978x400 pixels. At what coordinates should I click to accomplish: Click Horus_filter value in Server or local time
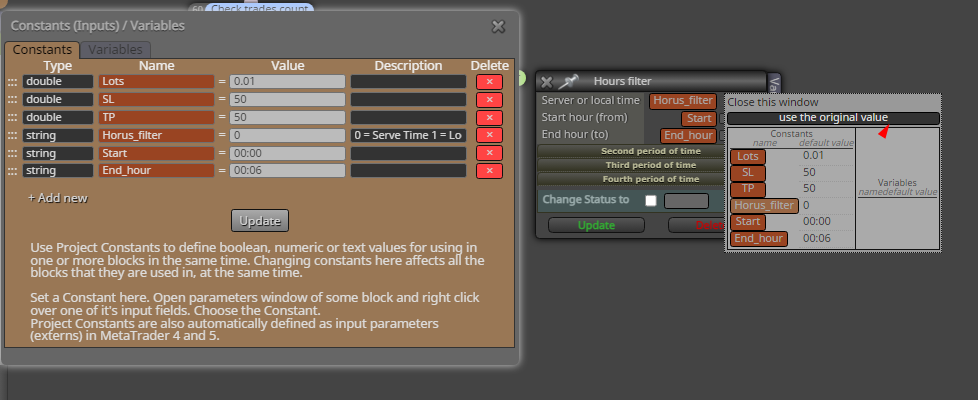[x=683, y=100]
